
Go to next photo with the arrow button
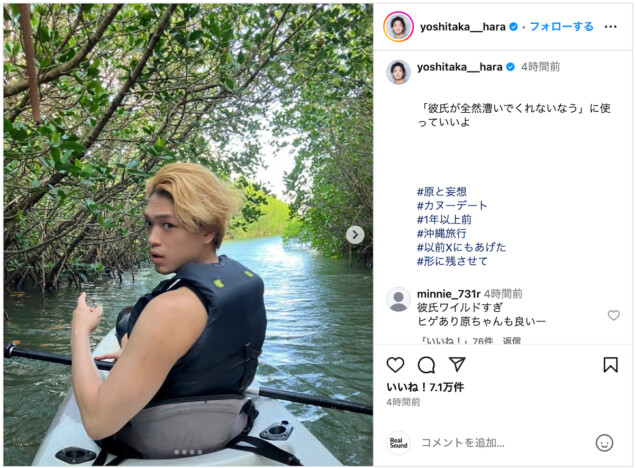(x=355, y=235)
